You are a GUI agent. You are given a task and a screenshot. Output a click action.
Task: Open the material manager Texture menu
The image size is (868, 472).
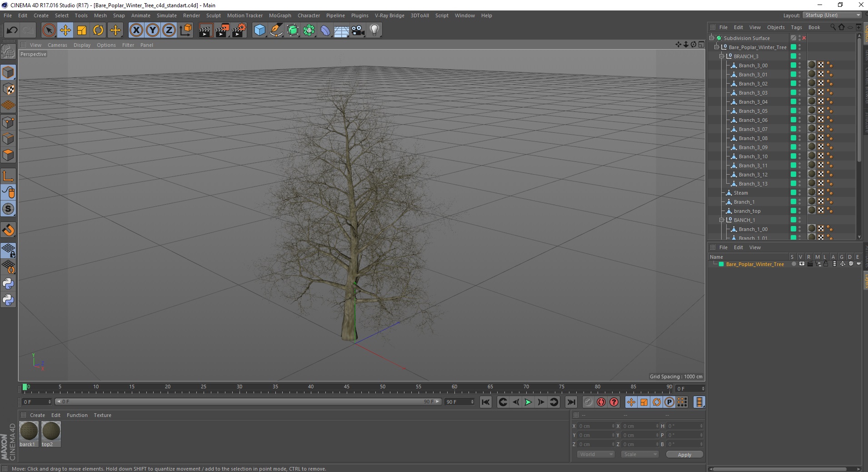[102, 415]
